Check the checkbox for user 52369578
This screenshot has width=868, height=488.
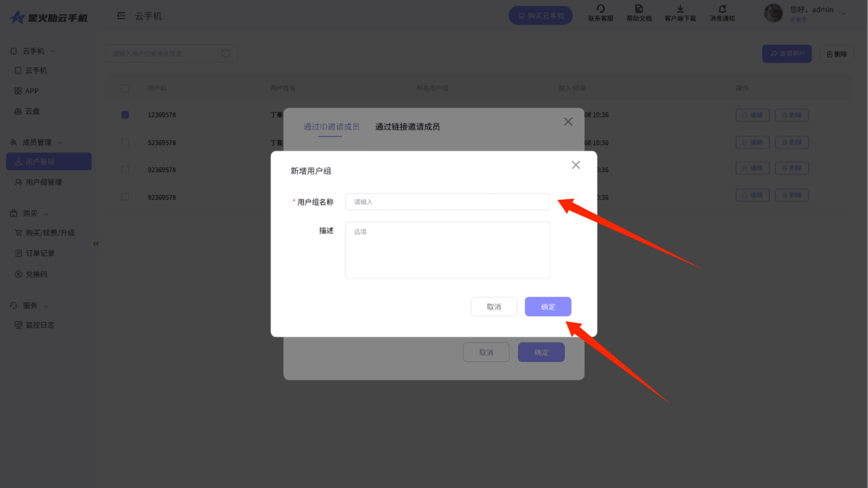[x=125, y=142]
